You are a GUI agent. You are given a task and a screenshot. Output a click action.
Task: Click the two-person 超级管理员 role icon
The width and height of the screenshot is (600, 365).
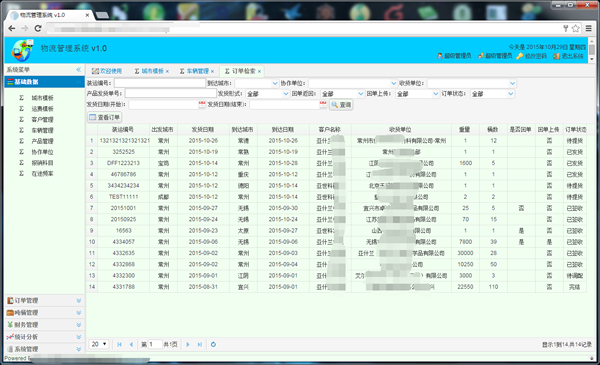[x=481, y=56]
